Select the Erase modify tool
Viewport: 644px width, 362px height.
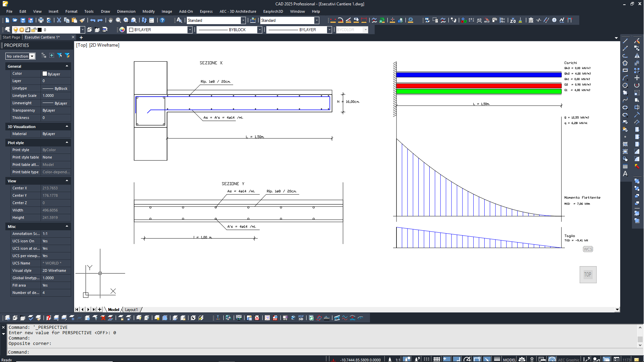(x=637, y=41)
